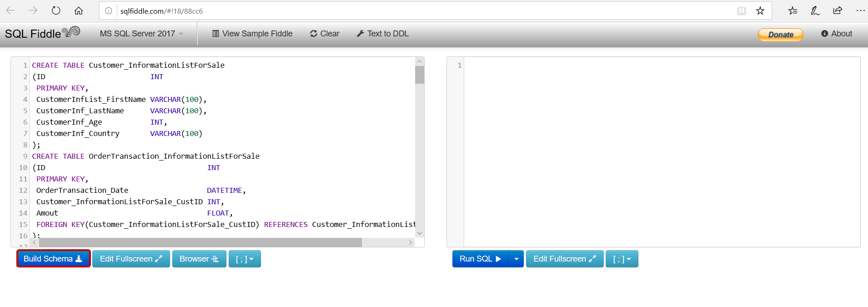The height and width of the screenshot is (307, 868).
Task: Click scroll right arrow in schema editor
Action: pos(411,242)
